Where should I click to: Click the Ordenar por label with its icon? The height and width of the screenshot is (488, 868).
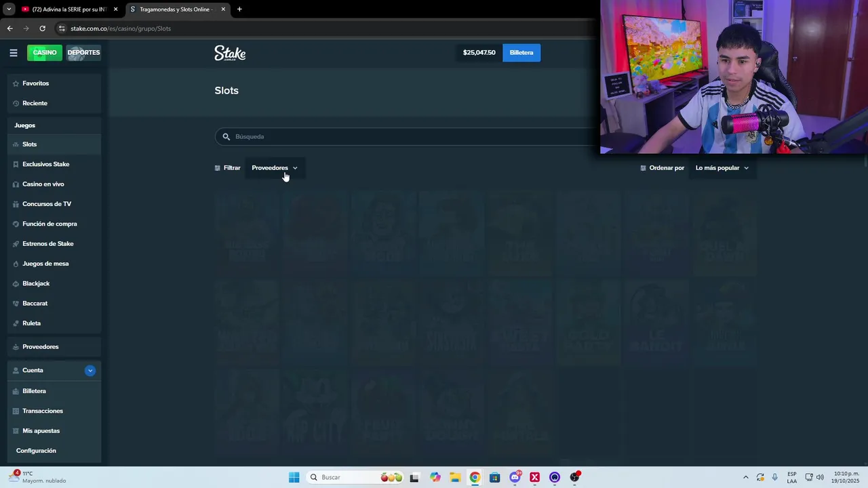tap(662, 168)
